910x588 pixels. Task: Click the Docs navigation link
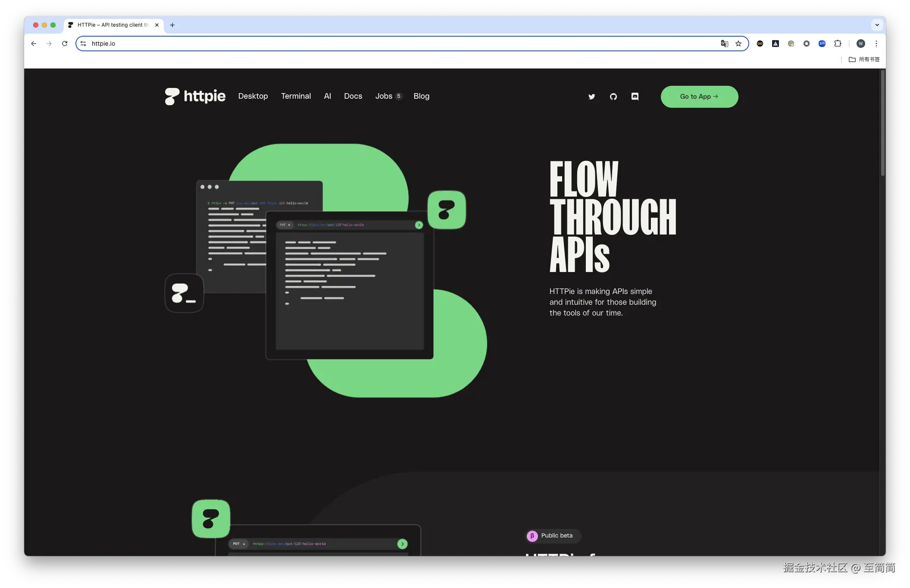click(x=353, y=96)
